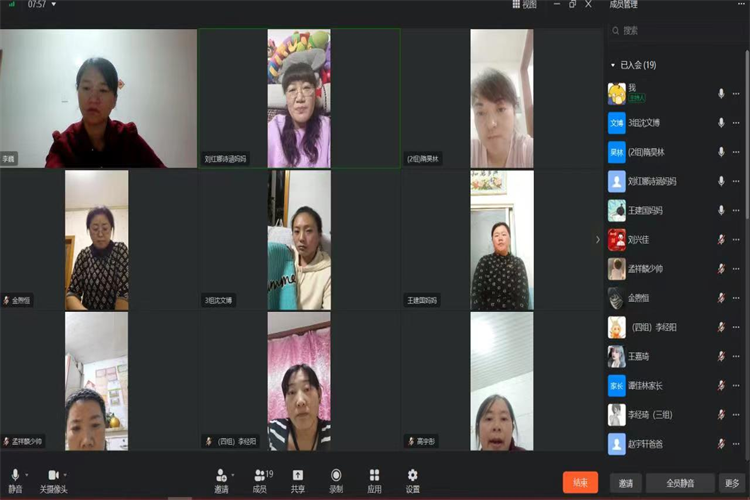Open more options for 刘兴佳
The image size is (750, 500).
[x=736, y=240]
